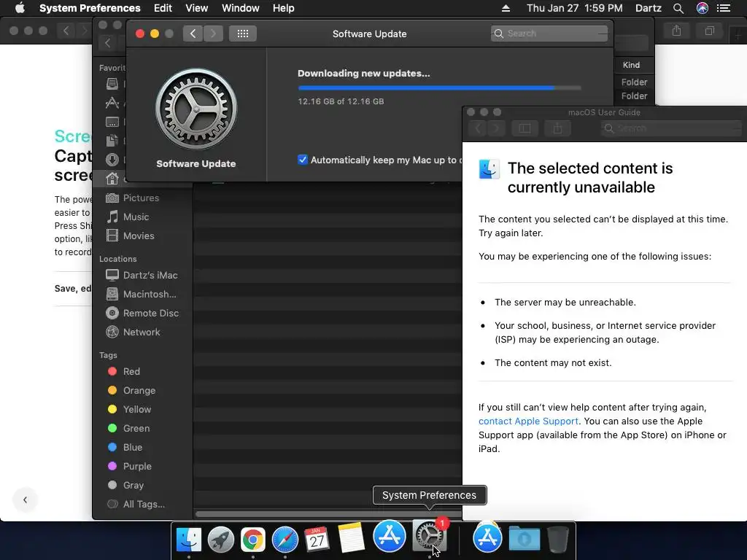This screenshot has width=747, height=560.
Task: Click the Blue tag in Finder
Action: point(133,448)
